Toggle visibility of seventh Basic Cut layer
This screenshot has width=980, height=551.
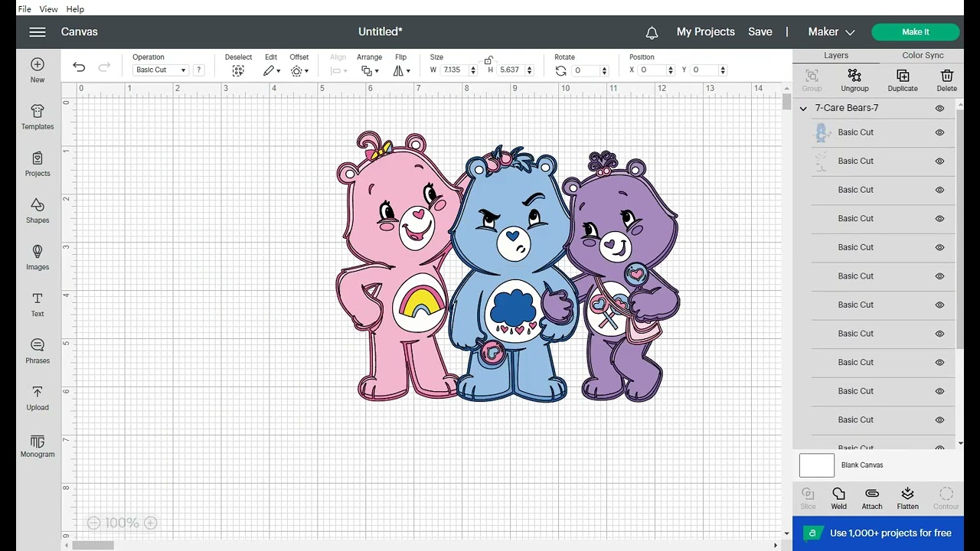point(939,305)
